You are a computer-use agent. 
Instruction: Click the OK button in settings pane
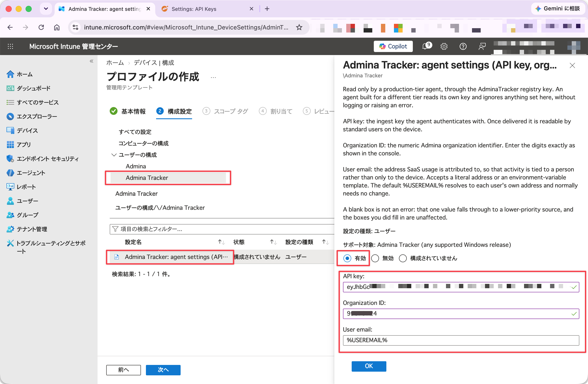pos(369,366)
